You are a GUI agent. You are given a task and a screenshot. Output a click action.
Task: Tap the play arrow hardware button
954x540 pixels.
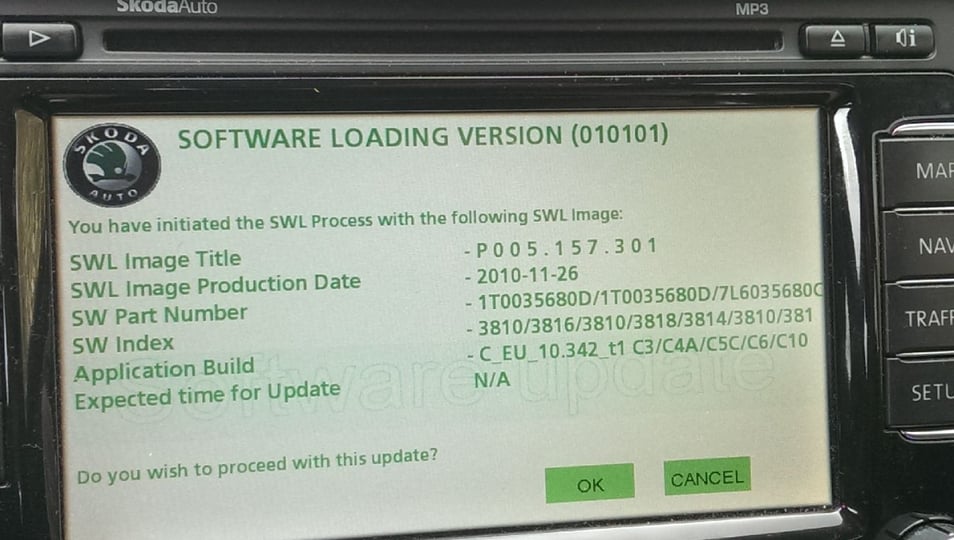pos(41,40)
